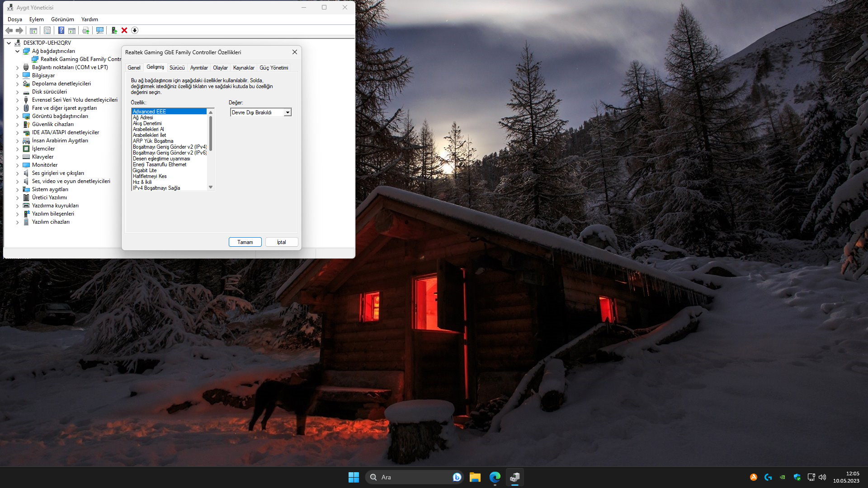
Task: Click the property list scroll-down arrow
Action: pos(211,187)
